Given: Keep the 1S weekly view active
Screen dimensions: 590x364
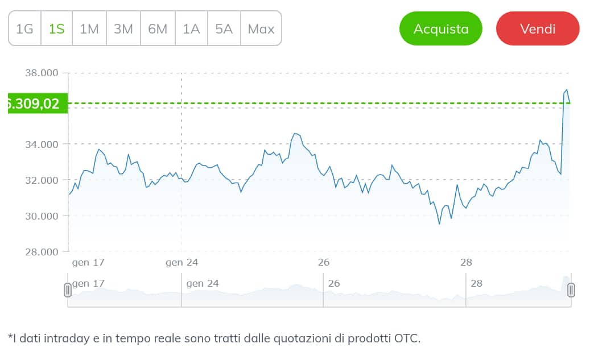Looking at the screenshot, I should click(x=56, y=28).
